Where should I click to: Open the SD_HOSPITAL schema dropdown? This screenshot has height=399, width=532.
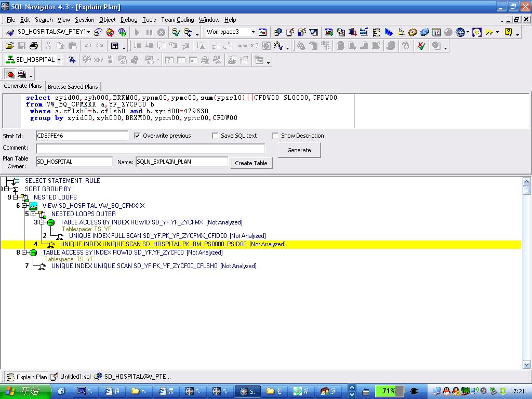pos(59,60)
